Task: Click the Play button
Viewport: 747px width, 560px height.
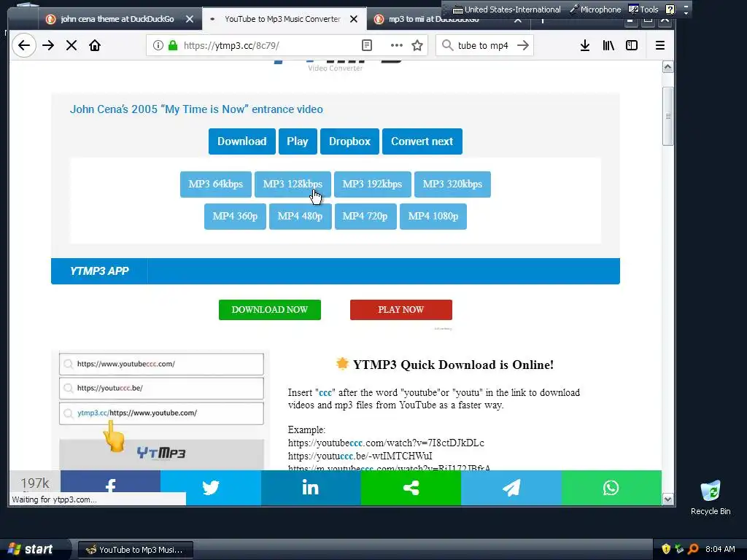Action: 298,141
